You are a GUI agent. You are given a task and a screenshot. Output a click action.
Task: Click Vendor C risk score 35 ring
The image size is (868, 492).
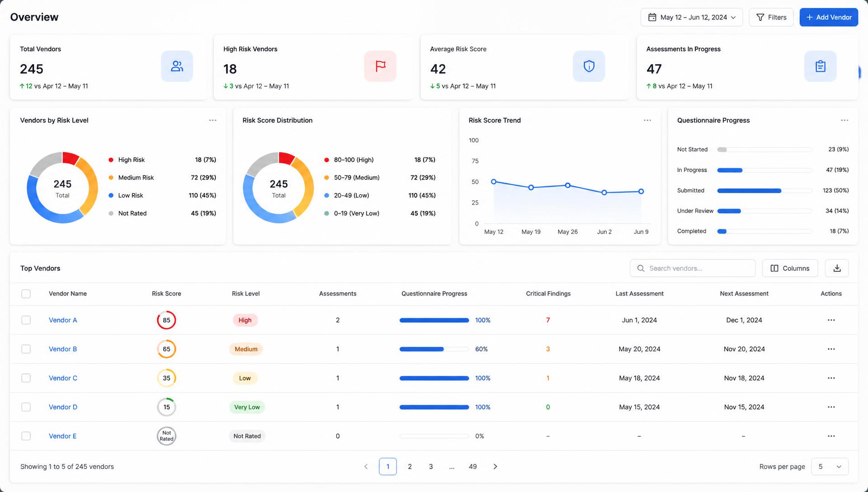(x=166, y=378)
